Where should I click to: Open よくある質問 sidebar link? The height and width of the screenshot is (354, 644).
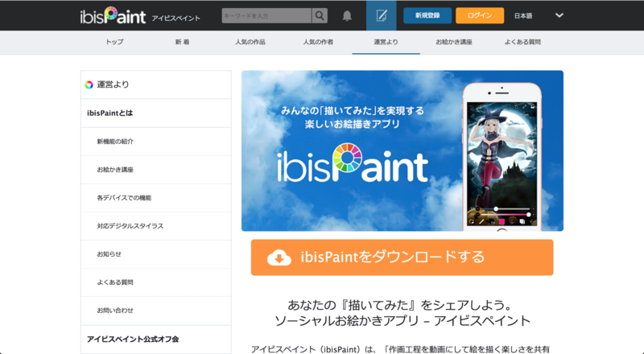coord(156,282)
